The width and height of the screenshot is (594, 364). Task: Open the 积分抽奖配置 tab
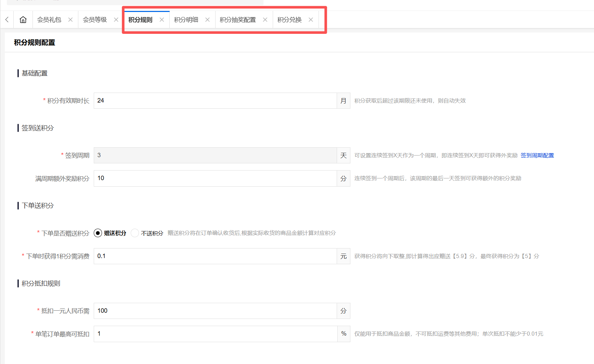238,20
